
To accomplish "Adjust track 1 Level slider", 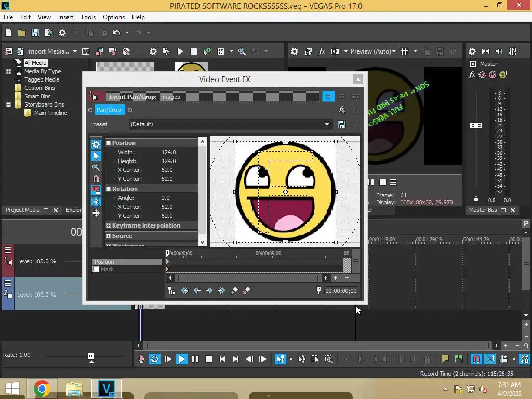I will click(x=73, y=261).
